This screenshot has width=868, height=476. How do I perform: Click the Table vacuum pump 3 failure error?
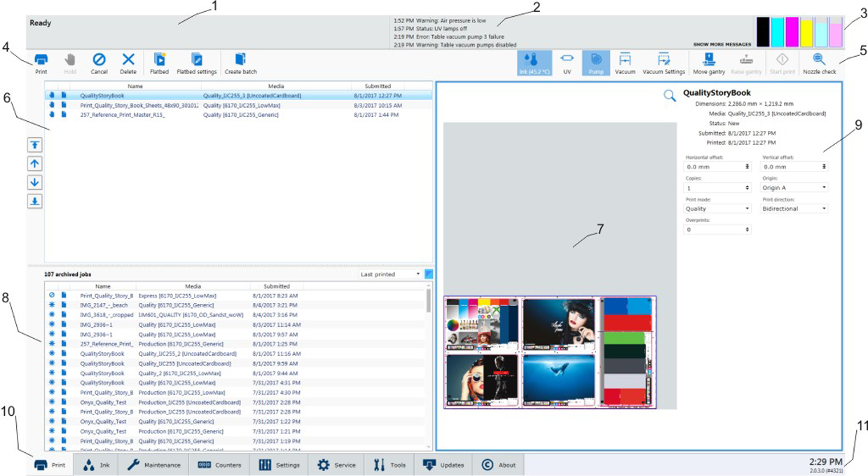click(448, 37)
